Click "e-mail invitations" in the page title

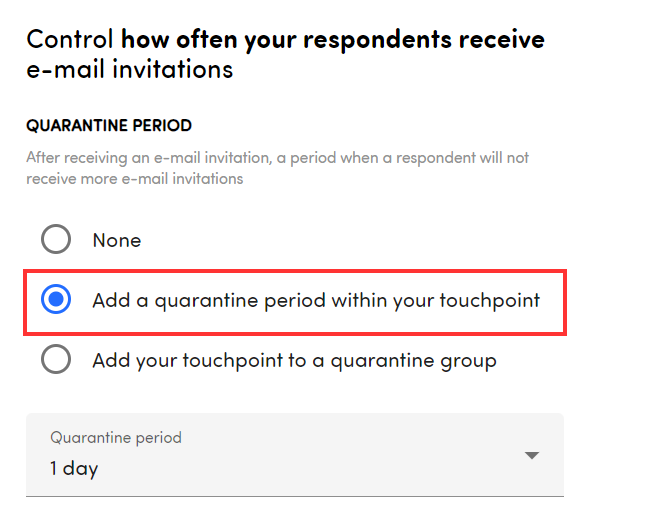129,69
